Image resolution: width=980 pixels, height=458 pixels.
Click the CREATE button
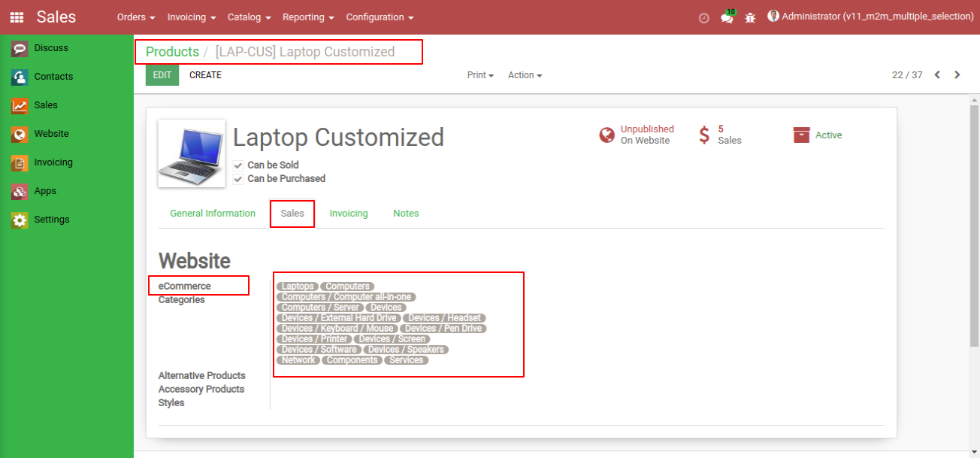click(205, 74)
